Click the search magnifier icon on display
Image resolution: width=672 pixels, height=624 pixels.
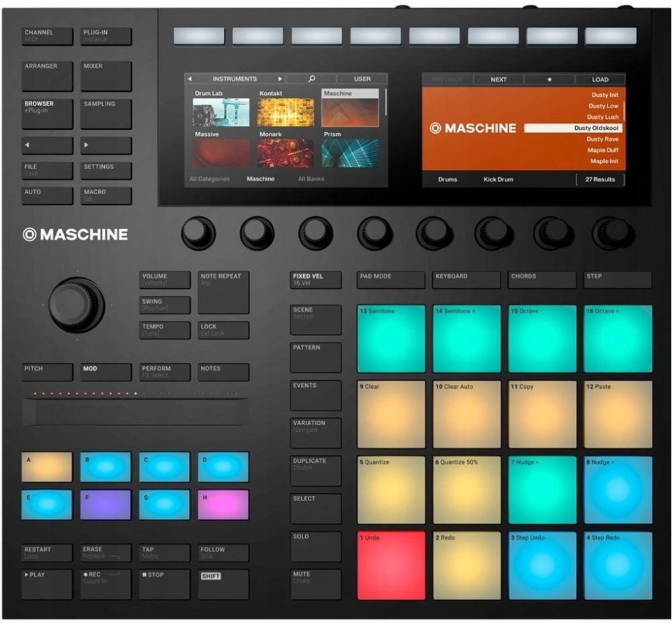click(312, 79)
